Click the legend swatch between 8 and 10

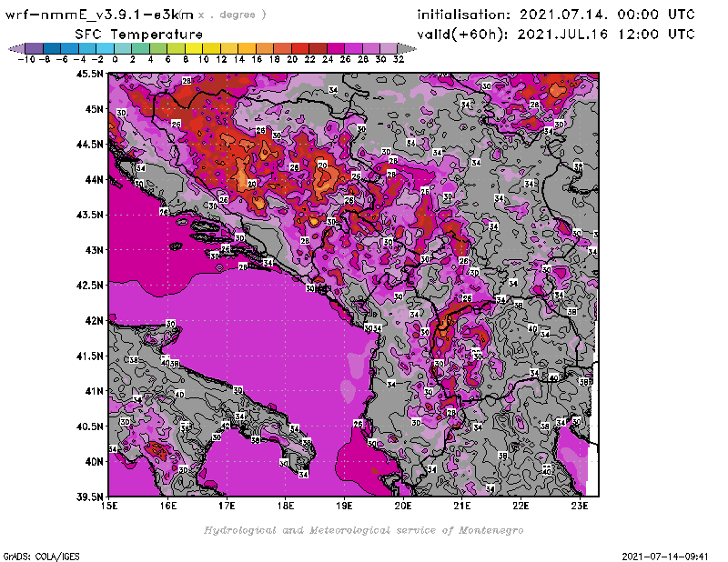click(x=194, y=48)
